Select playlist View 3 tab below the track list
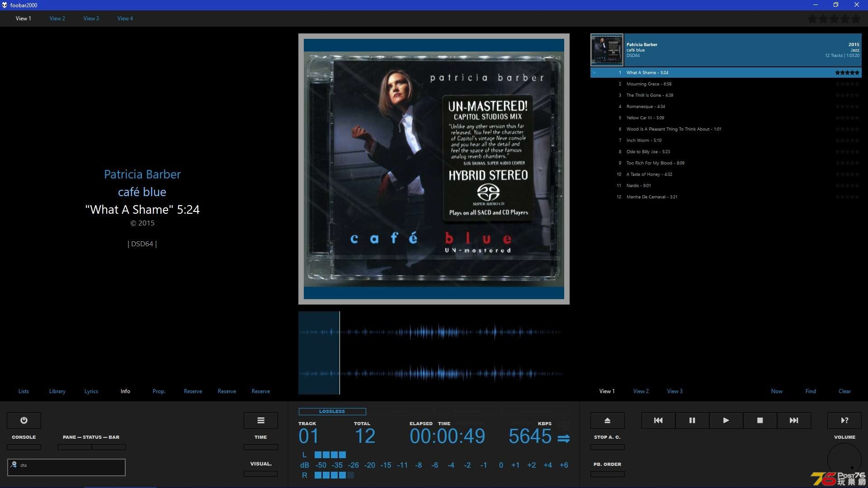Screen dimensions: 868x488 pyautogui.click(x=675, y=391)
